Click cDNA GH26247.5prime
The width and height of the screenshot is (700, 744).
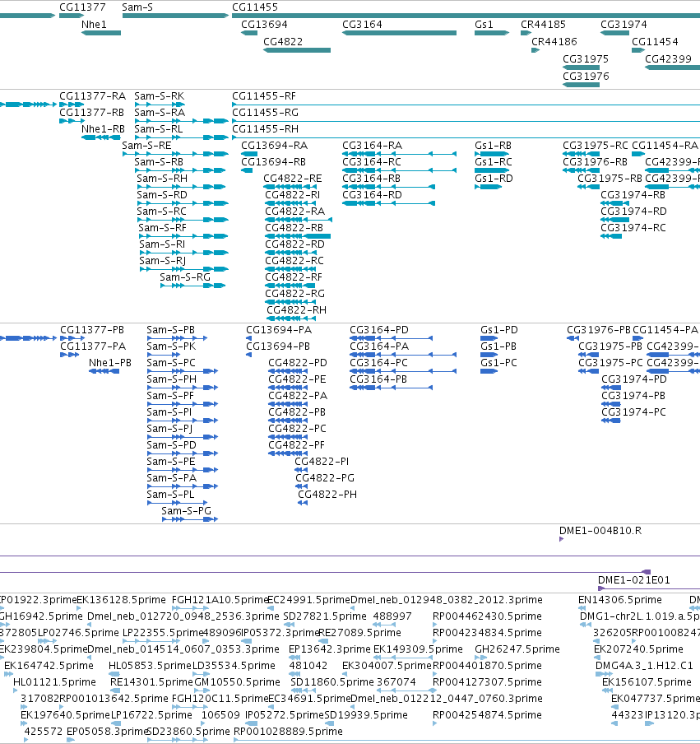tap(517, 649)
